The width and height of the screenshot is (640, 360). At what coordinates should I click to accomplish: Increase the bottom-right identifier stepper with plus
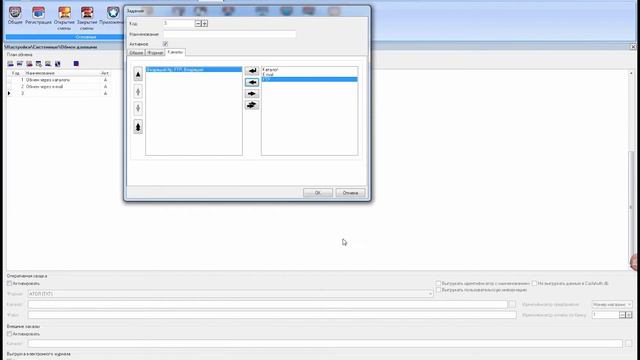pyautogui.click(x=629, y=315)
